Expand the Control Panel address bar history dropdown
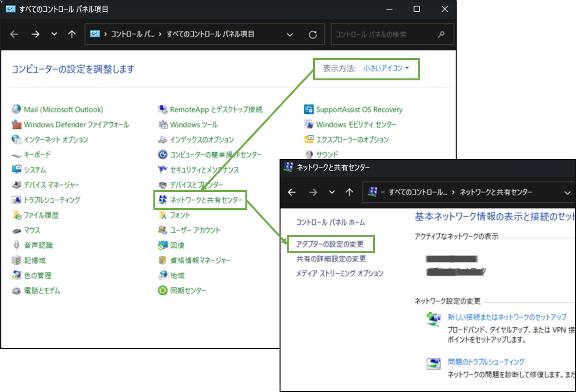The image size is (576, 392). (x=290, y=35)
